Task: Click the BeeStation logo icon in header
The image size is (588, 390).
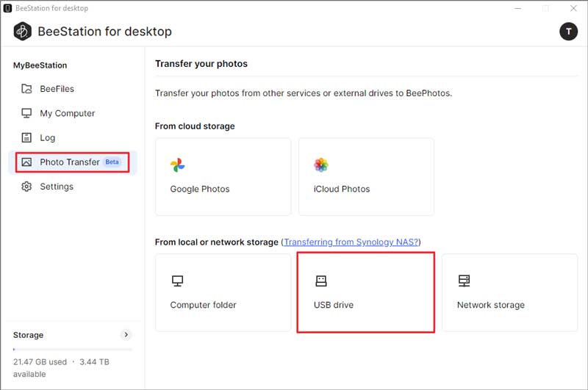Action: (x=22, y=32)
